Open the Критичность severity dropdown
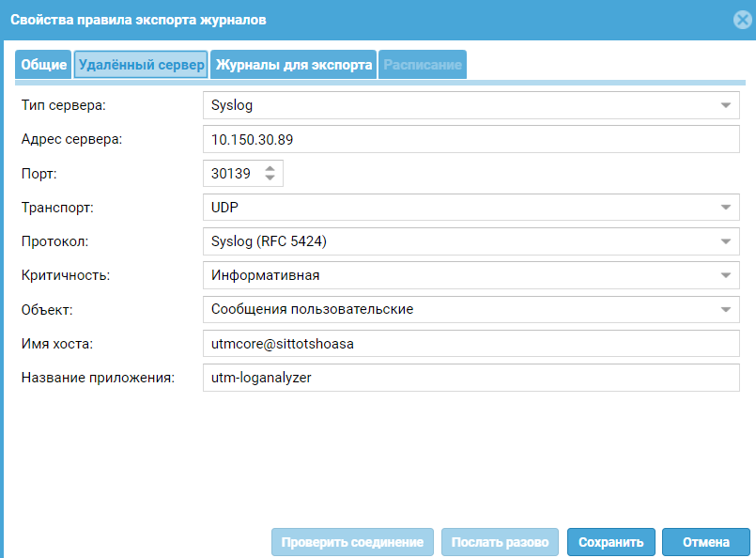756x558 pixels. tap(470, 275)
